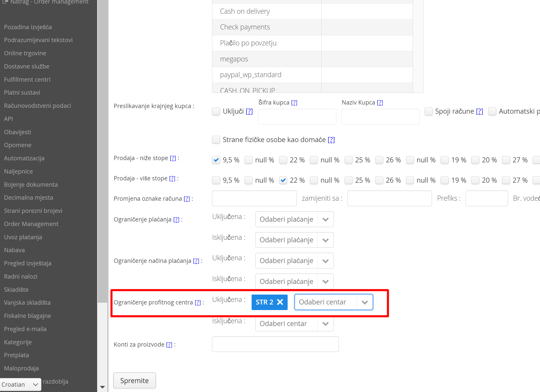540x392 pixels.
Task: Go to Računovodstveni podaci menu item
Action: (37, 106)
